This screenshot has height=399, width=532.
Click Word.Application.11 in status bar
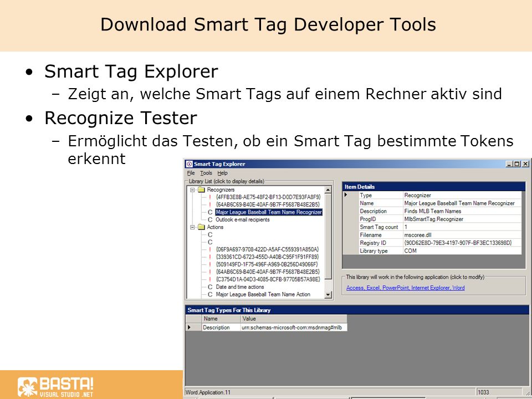(x=208, y=392)
